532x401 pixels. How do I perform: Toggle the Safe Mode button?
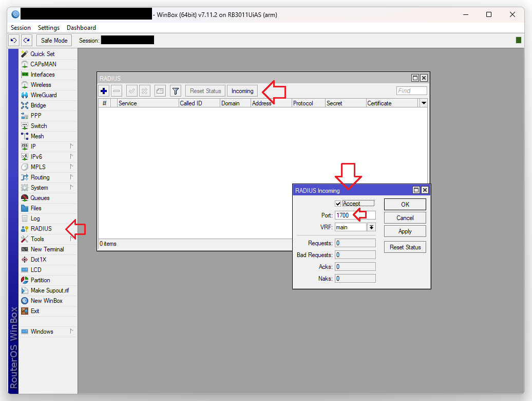pos(54,40)
